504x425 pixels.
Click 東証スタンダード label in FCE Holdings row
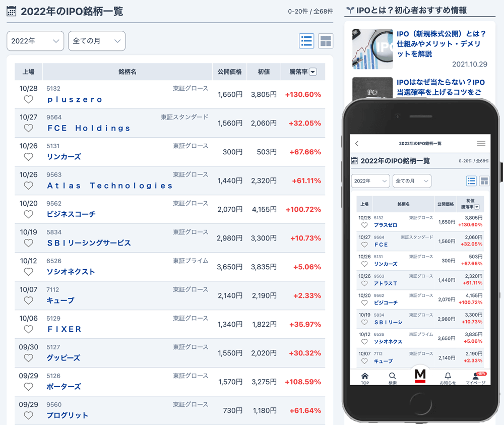[x=184, y=117]
